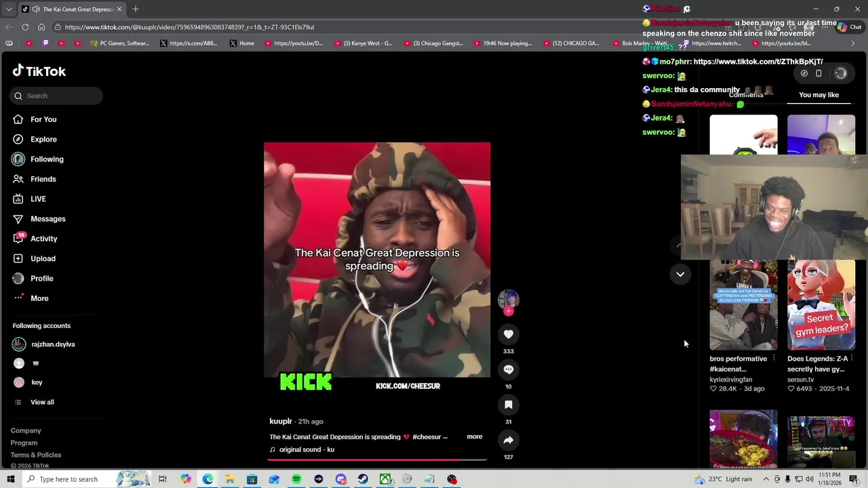This screenshot has width=868, height=488.
Task: Open creator avatar beside the video
Action: click(x=509, y=299)
